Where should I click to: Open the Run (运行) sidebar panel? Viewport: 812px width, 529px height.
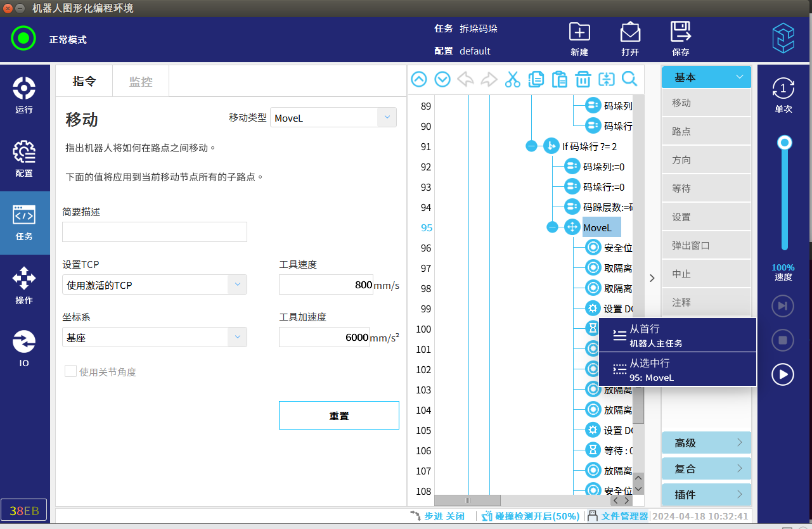(x=24, y=95)
